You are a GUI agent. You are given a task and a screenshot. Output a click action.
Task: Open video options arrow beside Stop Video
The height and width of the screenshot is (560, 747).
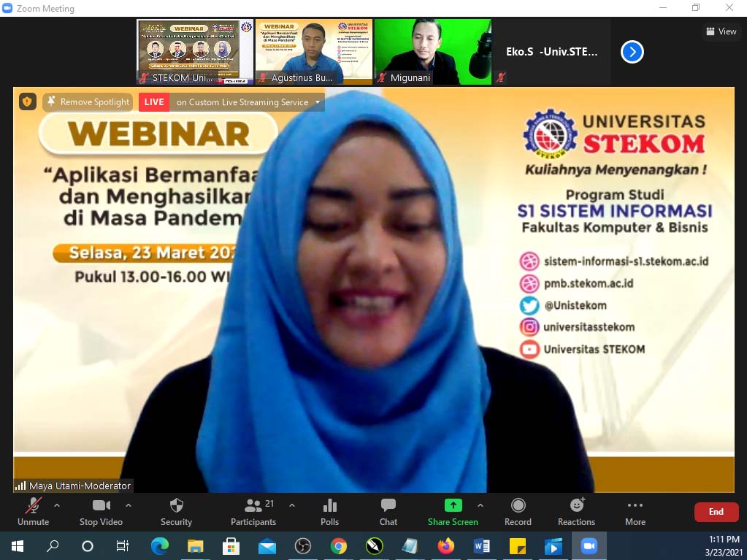pos(129,505)
